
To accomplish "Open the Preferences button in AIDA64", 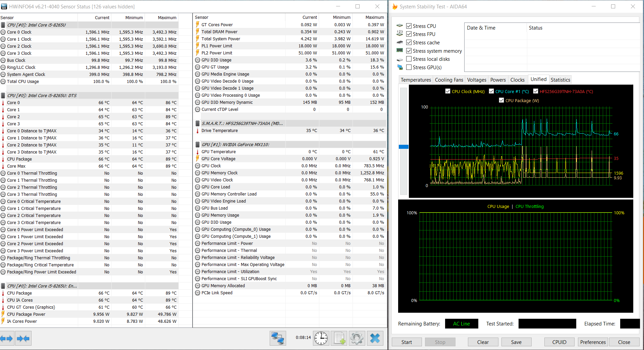I will click(x=593, y=342).
